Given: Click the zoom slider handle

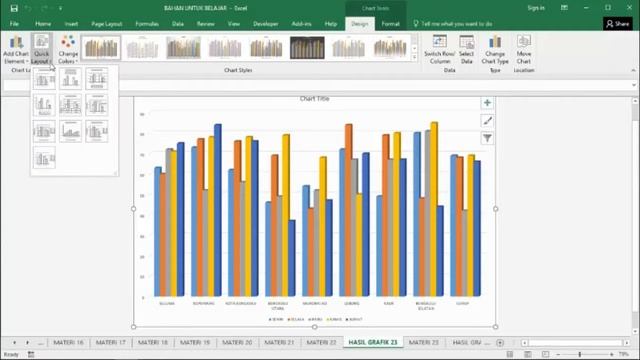Looking at the screenshot, I should click(x=580, y=355).
